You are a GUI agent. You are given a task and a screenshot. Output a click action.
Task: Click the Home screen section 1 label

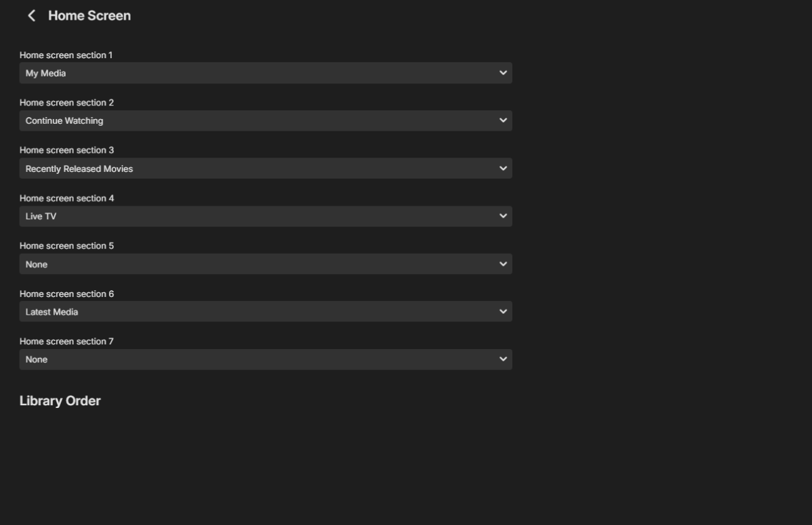(x=66, y=55)
